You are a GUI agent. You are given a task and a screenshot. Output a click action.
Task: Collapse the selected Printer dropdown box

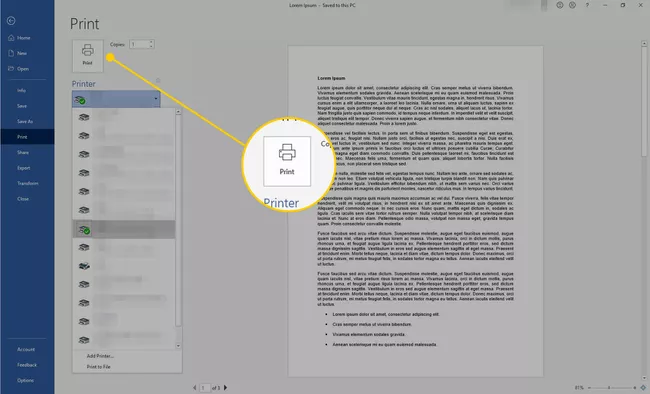(x=116, y=99)
